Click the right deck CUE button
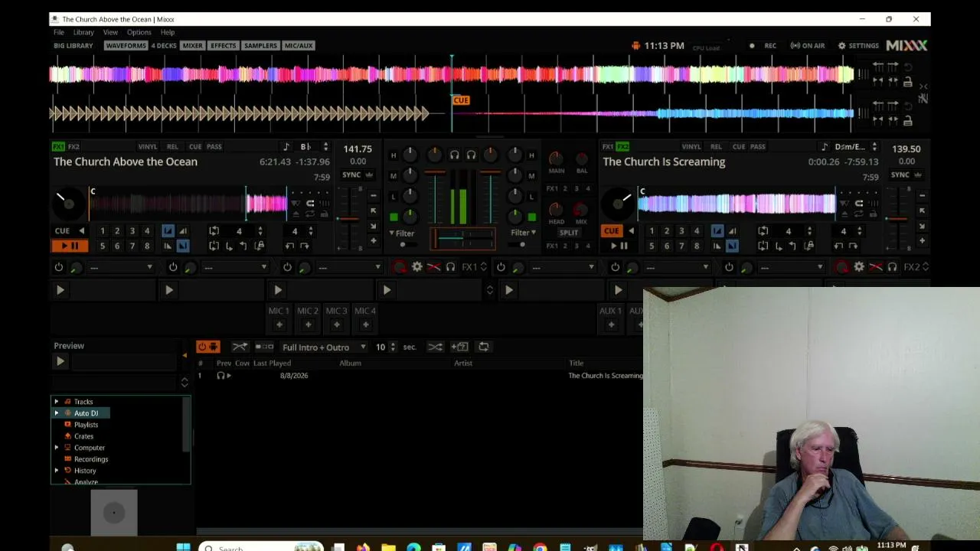The image size is (980, 551). coord(611,231)
